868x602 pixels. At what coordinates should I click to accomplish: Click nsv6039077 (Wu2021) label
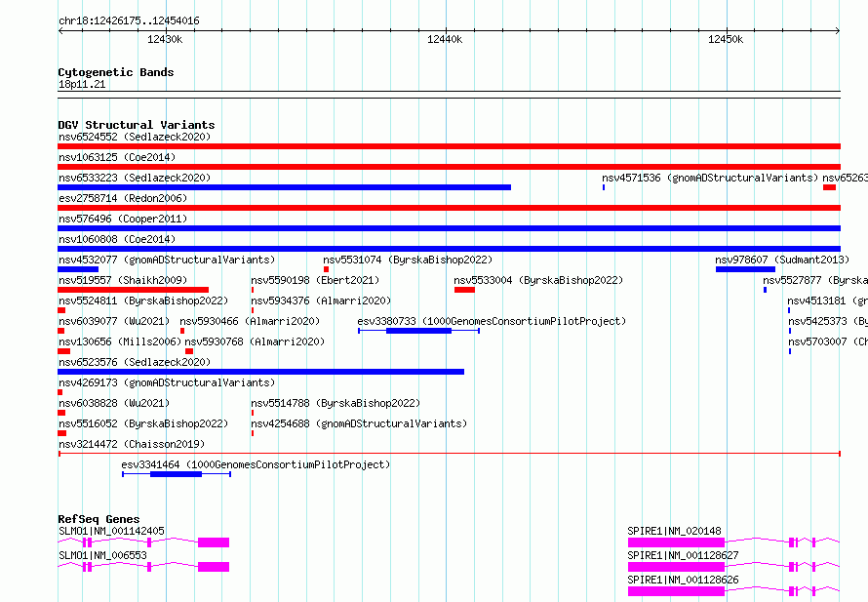[x=114, y=321]
